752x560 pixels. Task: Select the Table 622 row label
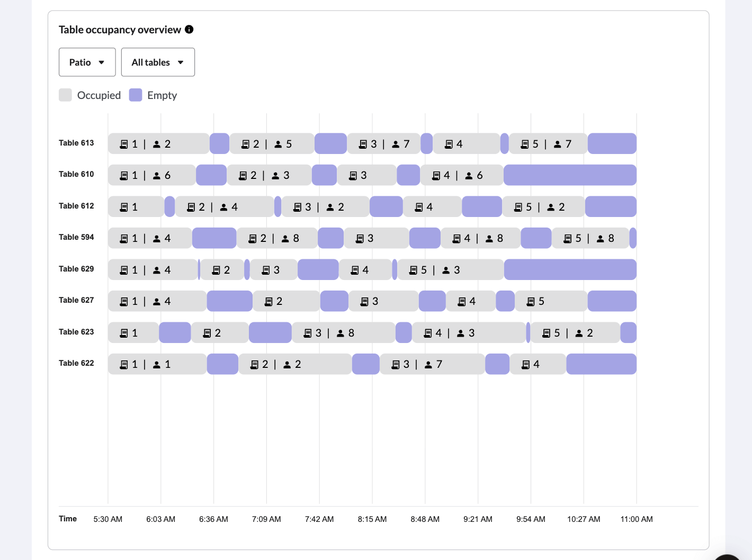(76, 363)
